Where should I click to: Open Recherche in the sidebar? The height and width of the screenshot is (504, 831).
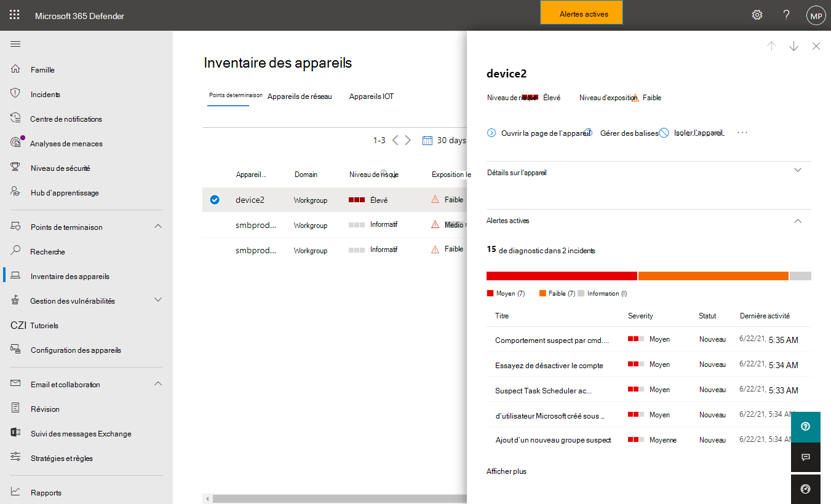[48, 251]
